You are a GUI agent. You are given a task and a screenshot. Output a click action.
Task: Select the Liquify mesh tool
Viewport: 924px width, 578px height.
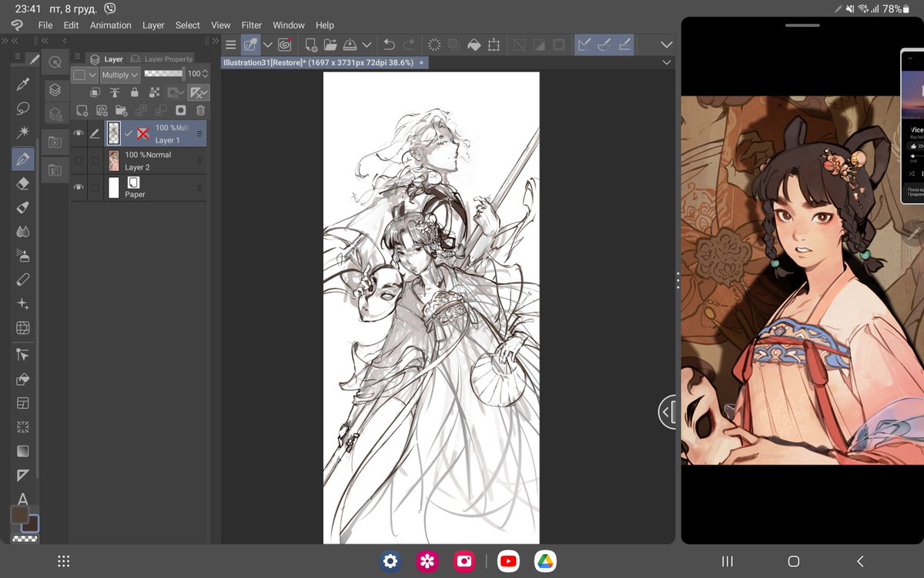pos(23,328)
